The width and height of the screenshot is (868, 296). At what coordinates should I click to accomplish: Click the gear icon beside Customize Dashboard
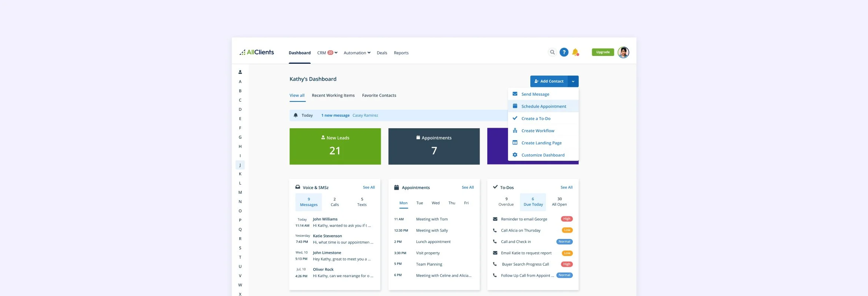tap(515, 155)
